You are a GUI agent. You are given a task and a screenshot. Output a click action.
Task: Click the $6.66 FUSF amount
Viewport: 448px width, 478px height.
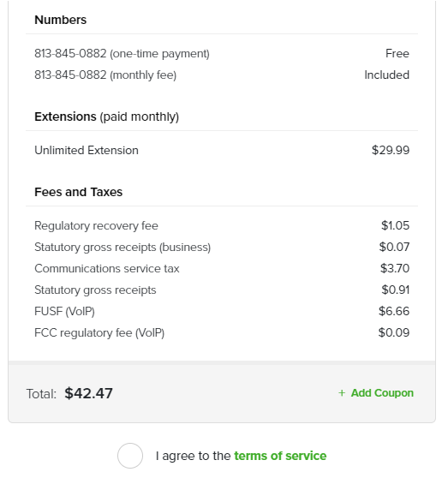[x=394, y=311]
